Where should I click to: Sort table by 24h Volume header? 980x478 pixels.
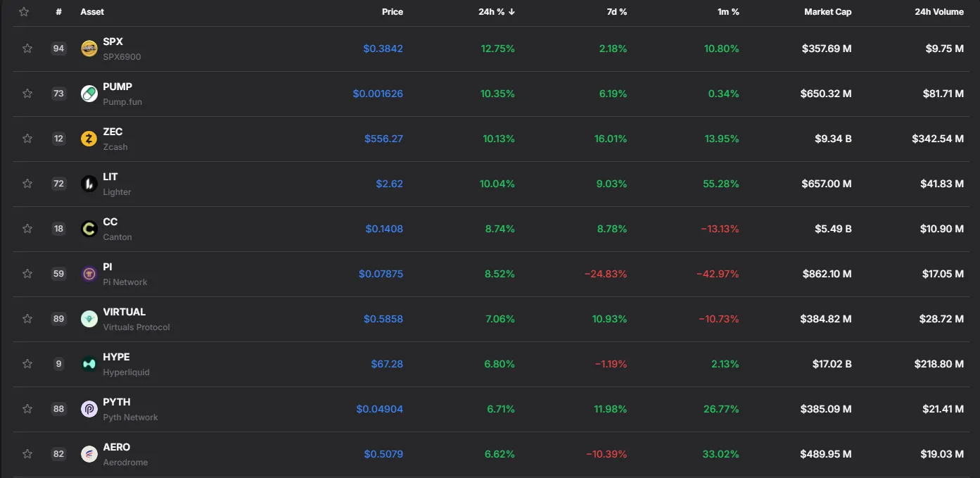click(x=939, y=12)
